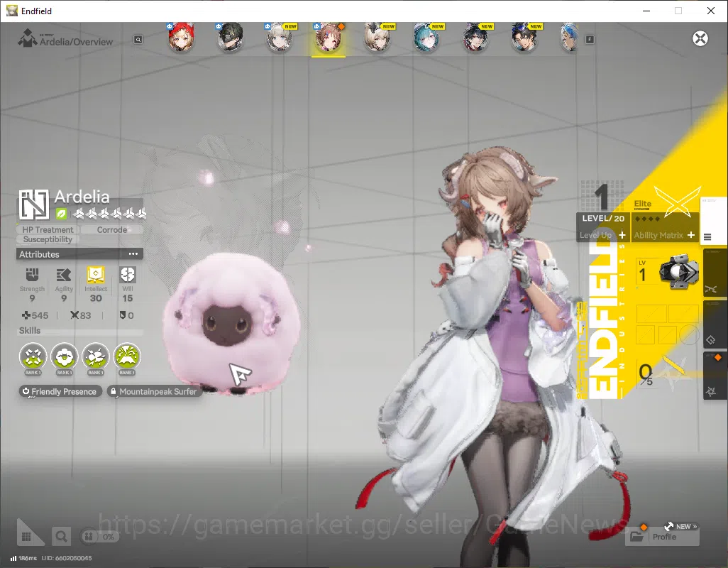Open the 0/5 potential indicator
Screen dimensions: 728x568
(646, 374)
